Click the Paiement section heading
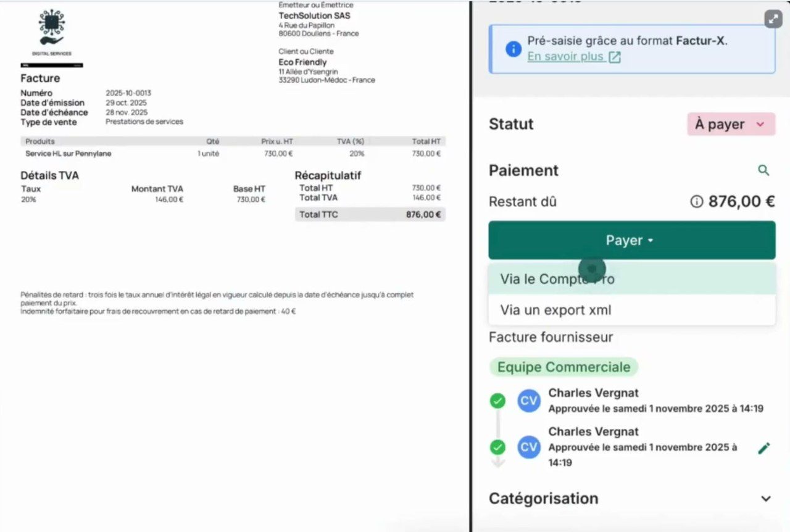The image size is (790, 532). [x=523, y=170]
